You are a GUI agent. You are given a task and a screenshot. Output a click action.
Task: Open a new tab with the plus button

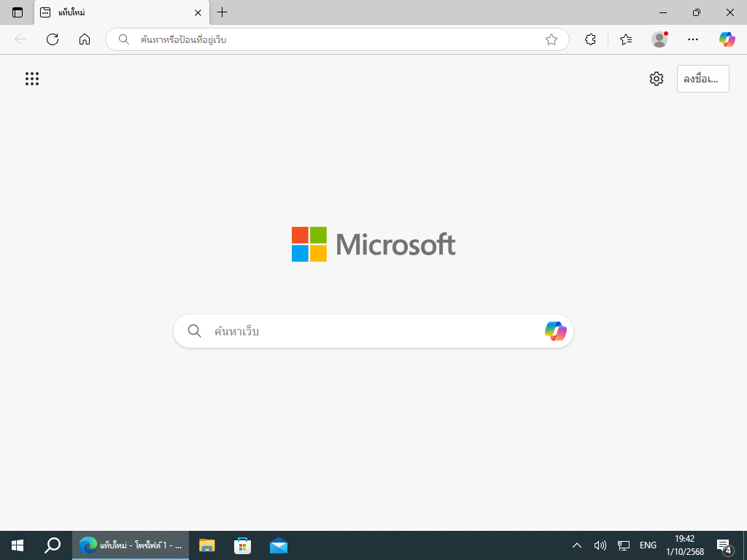point(222,12)
